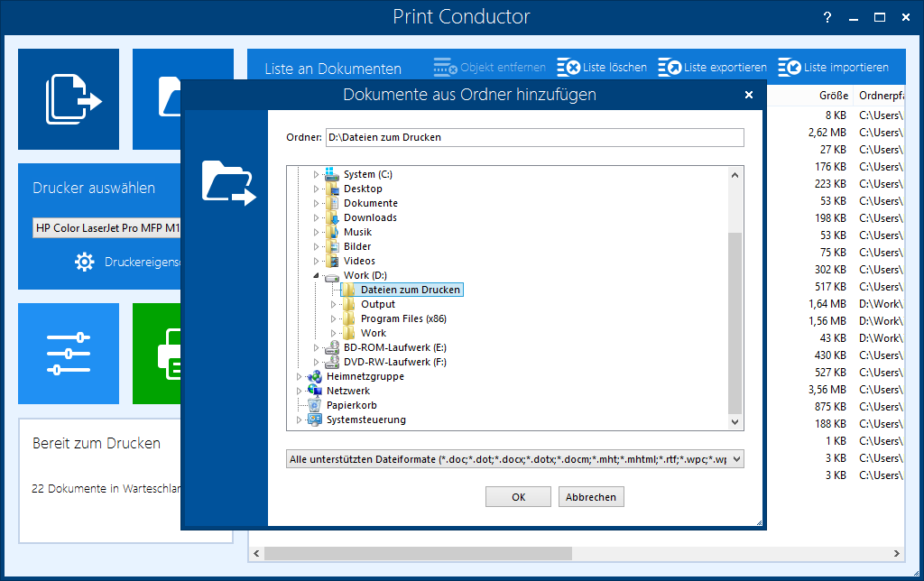The height and width of the screenshot is (581, 924).
Task: Select the Downloads folder in tree
Action: (369, 217)
